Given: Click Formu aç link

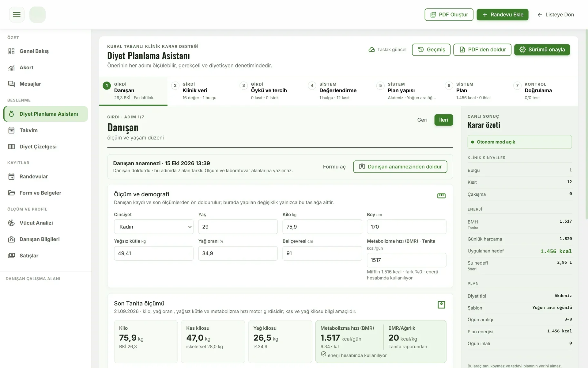Looking at the screenshot, I should tap(334, 167).
